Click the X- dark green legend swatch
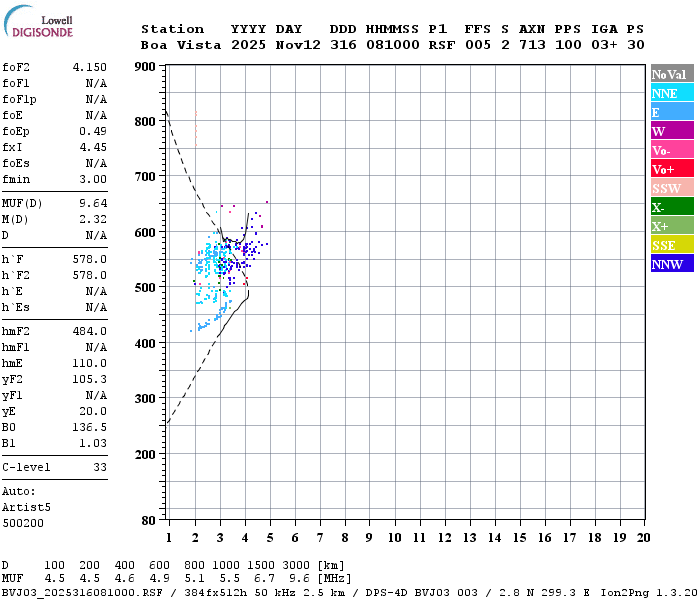700x600 pixels. click(672, 207)
